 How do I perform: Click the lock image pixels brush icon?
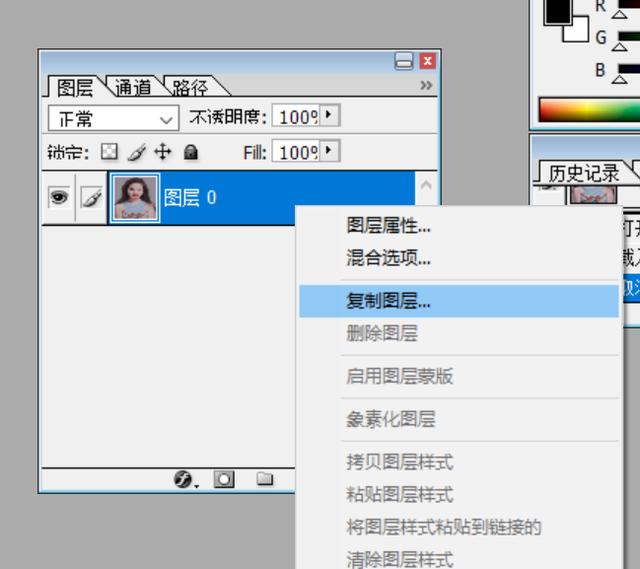pos(136,153)
